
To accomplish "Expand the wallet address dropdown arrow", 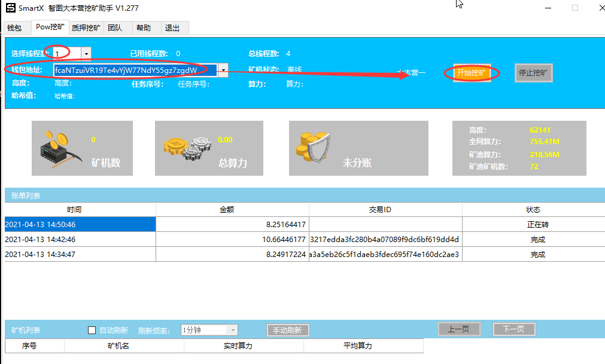I will point(223,70).
